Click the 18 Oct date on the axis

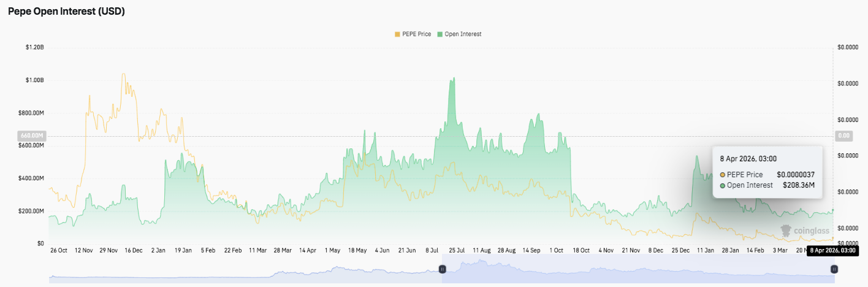(581, 250)
